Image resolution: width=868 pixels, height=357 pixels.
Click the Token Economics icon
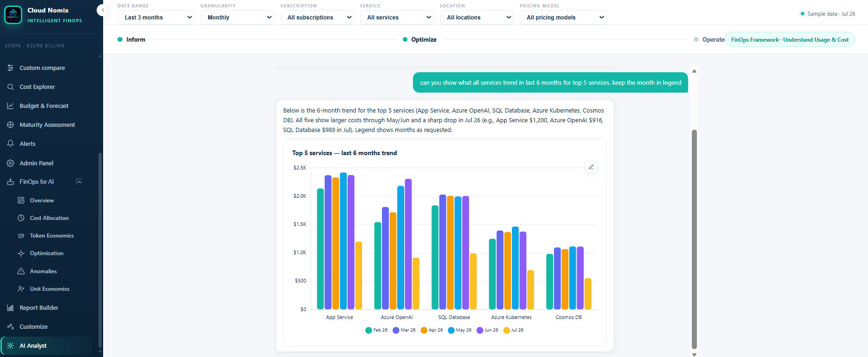(21, 236)
